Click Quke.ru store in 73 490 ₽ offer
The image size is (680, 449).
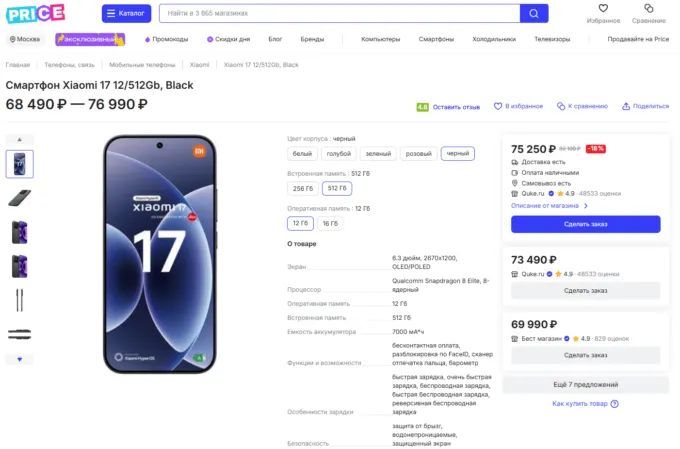click(x=533, y=274)
